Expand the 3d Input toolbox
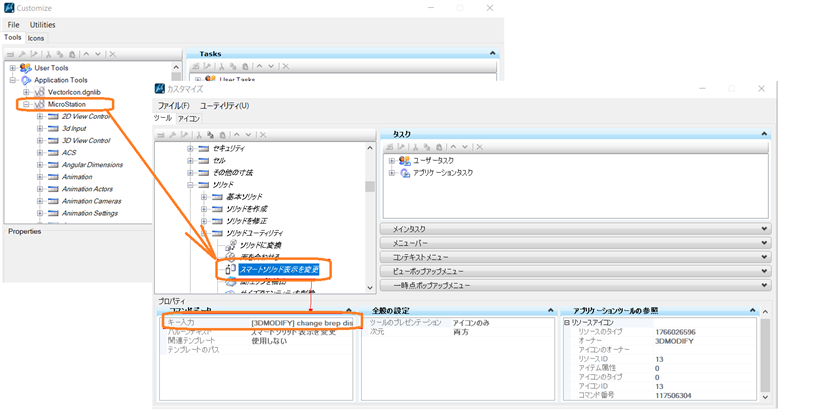This screenshot has width=839, height=419. pyautogui.click(x=40, y=128)
